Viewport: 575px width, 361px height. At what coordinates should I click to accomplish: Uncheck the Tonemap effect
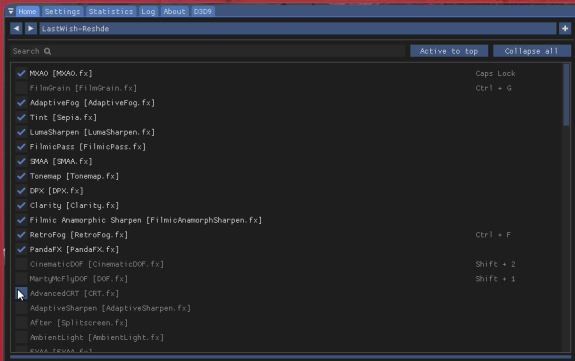click(x=21, y=176)
